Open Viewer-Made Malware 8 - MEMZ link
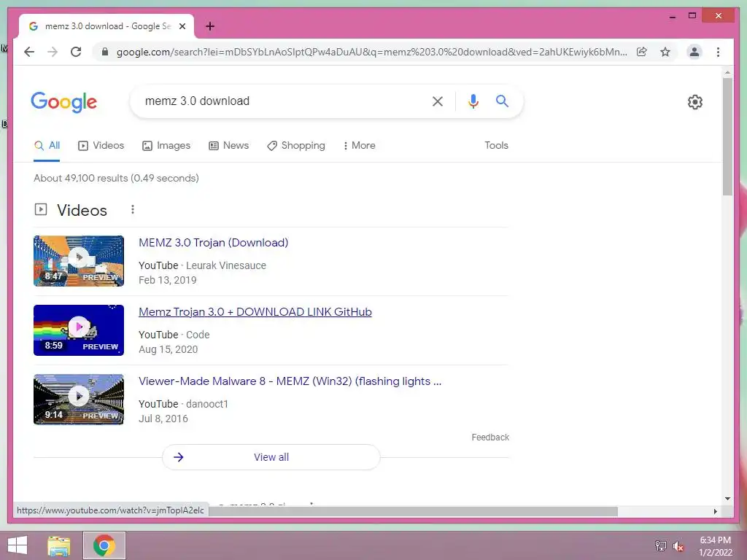 pos(290,381)
